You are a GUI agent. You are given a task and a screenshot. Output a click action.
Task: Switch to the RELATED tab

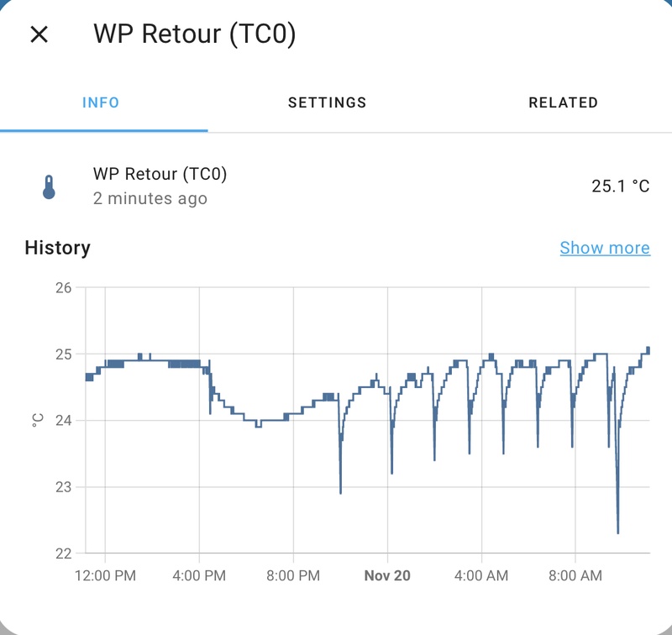point(563,103)
